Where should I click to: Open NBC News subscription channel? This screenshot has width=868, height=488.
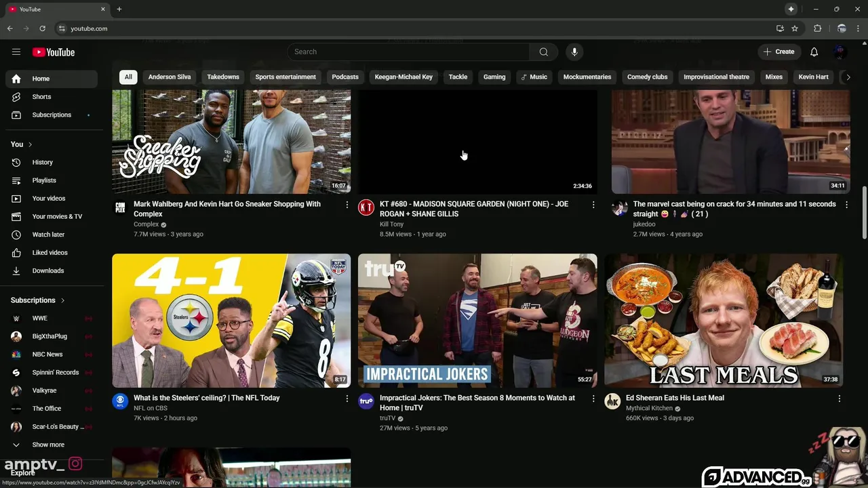[x=52, y=354]
